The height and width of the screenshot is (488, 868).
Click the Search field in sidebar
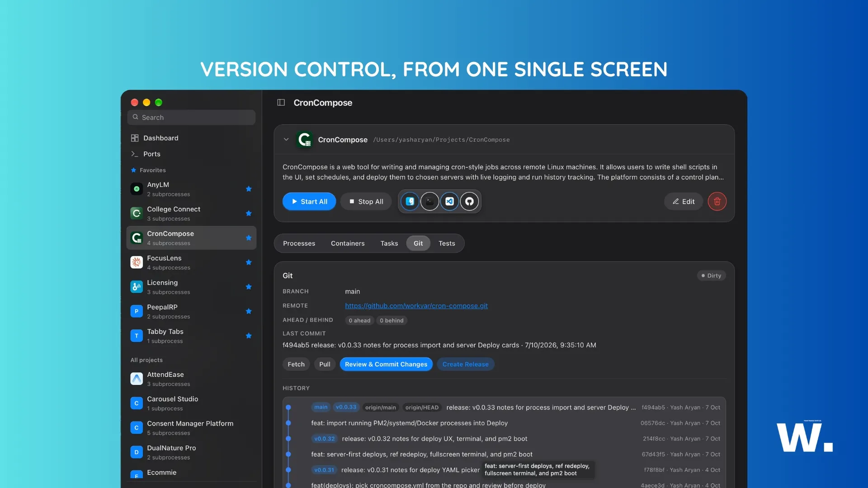point(191,117)
